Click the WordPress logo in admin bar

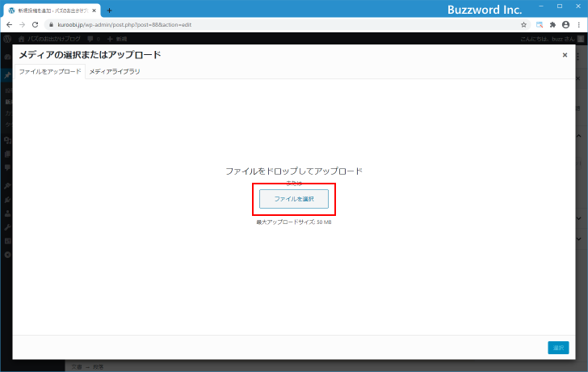click(x=7, y=39)
